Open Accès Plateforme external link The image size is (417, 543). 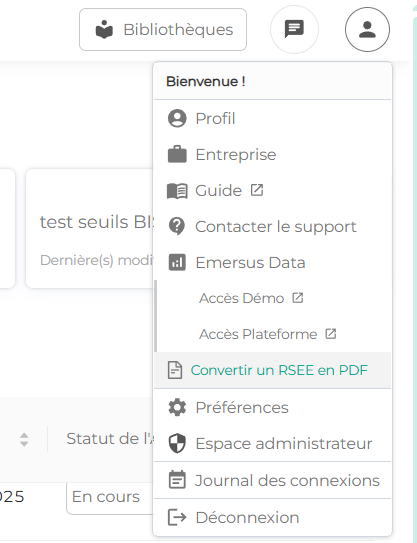(268, 334)
